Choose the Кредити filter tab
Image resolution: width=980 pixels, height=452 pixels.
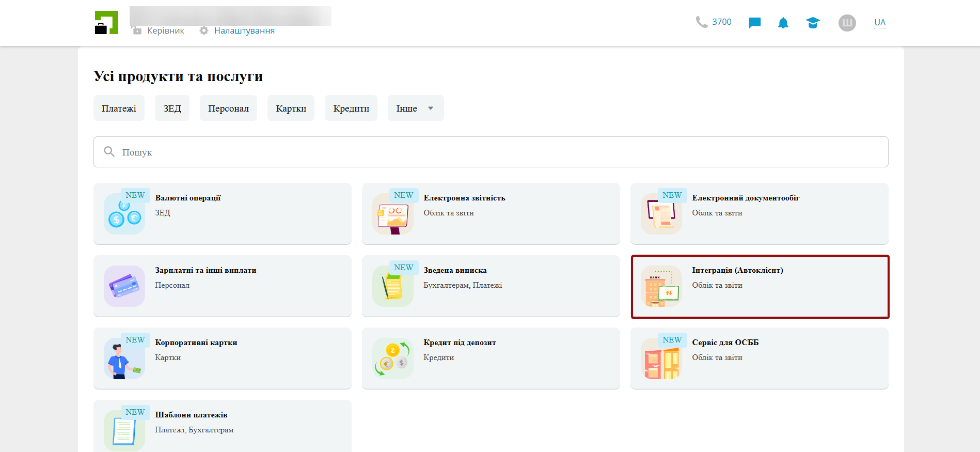click(351, 108)
